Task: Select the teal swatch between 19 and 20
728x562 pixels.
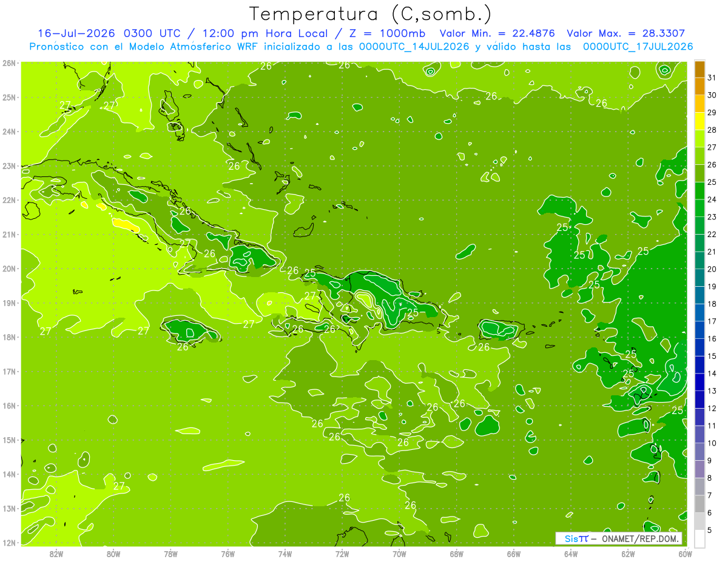Action: click(x=699, y=278)
